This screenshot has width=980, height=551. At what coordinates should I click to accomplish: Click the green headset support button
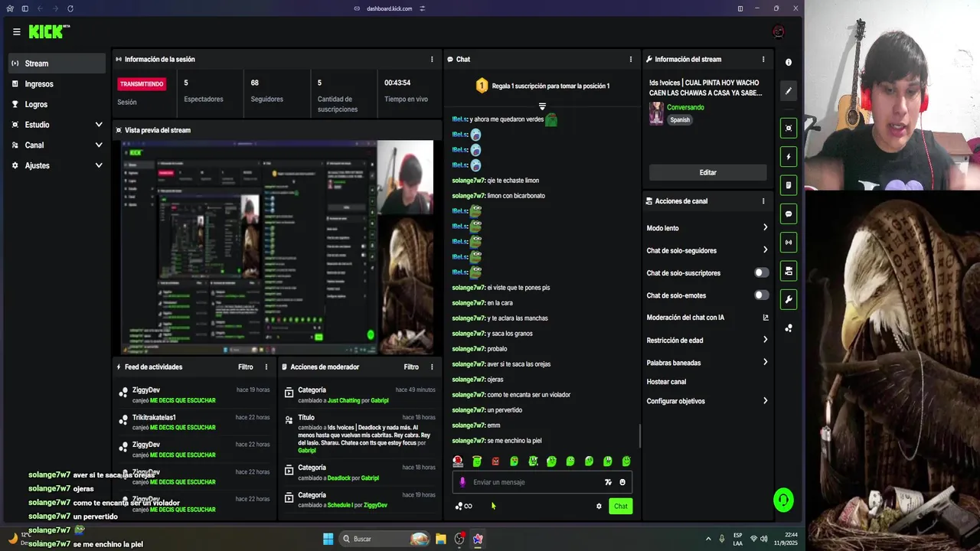coord(783,500)
